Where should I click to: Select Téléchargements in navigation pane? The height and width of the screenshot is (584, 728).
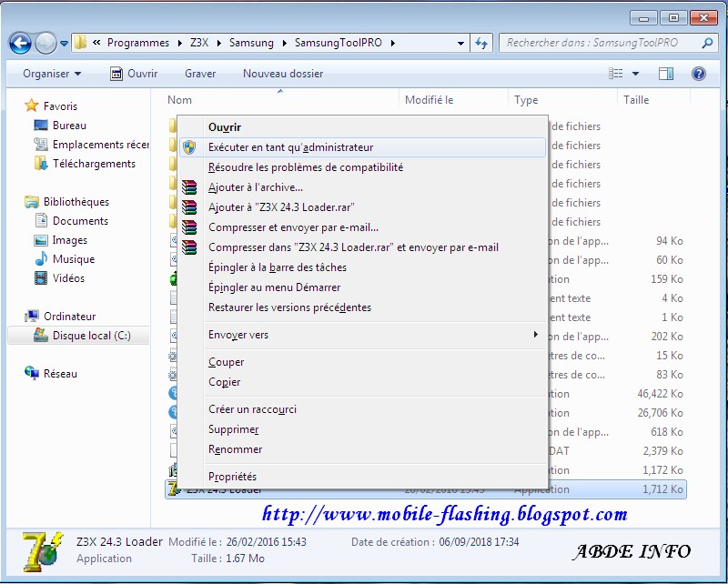(x=85, y=164)
